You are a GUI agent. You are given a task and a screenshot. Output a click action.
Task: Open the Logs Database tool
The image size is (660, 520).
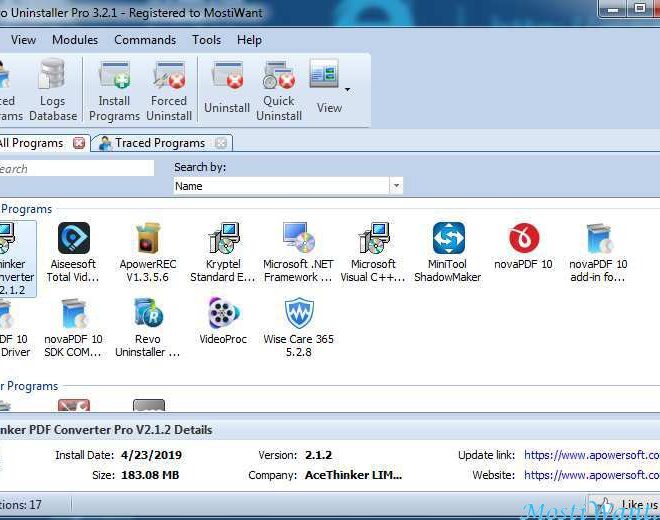[x=53, y=90]
